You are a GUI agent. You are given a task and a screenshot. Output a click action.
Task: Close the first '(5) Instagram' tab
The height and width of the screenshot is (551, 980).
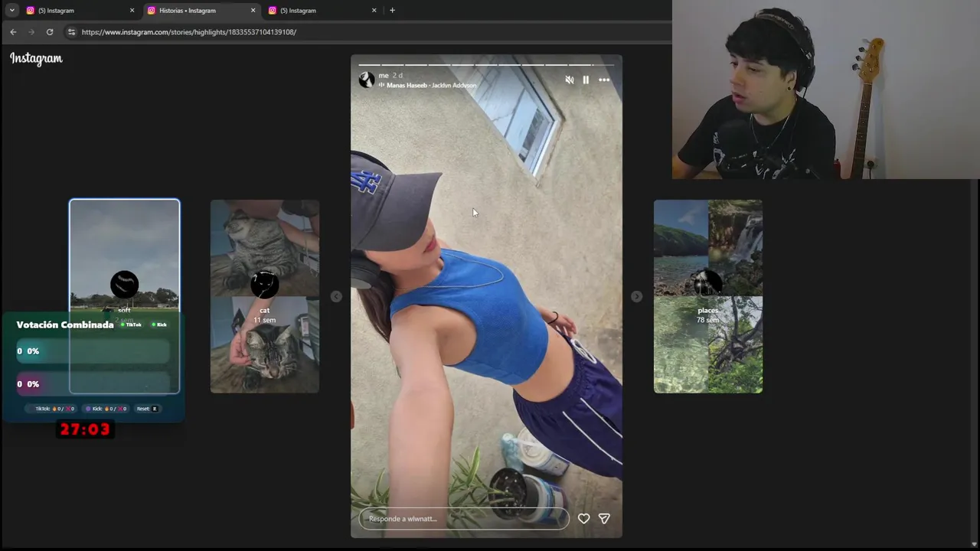[x=132, y=11]
